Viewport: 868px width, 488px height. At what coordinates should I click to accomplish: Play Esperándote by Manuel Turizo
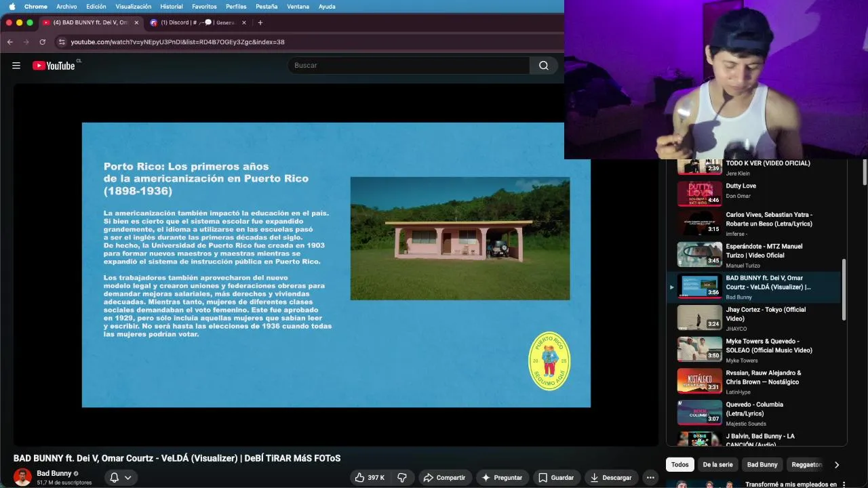[754, 255]
